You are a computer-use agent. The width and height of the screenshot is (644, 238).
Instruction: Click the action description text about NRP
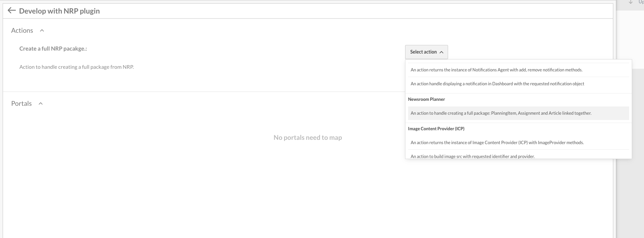coord(77,67)
